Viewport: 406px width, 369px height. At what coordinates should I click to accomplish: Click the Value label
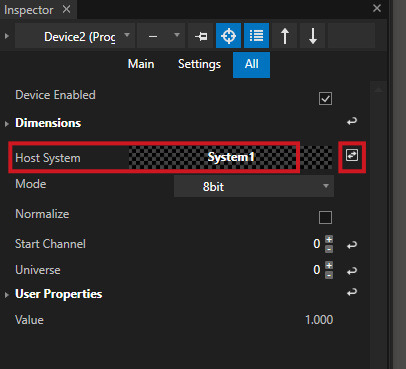click(x=29, y=320)
